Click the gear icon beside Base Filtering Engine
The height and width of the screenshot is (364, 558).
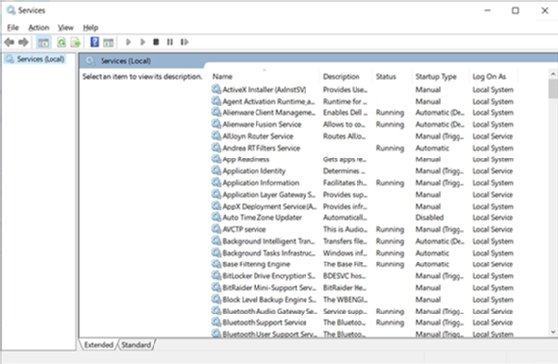pyautogui.click(x=216, y=264)
